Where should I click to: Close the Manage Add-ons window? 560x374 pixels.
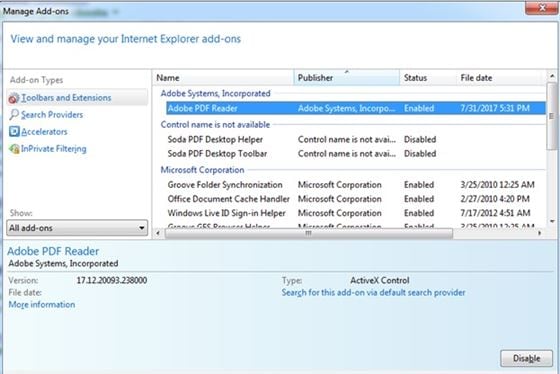click(x=541, y=8)
